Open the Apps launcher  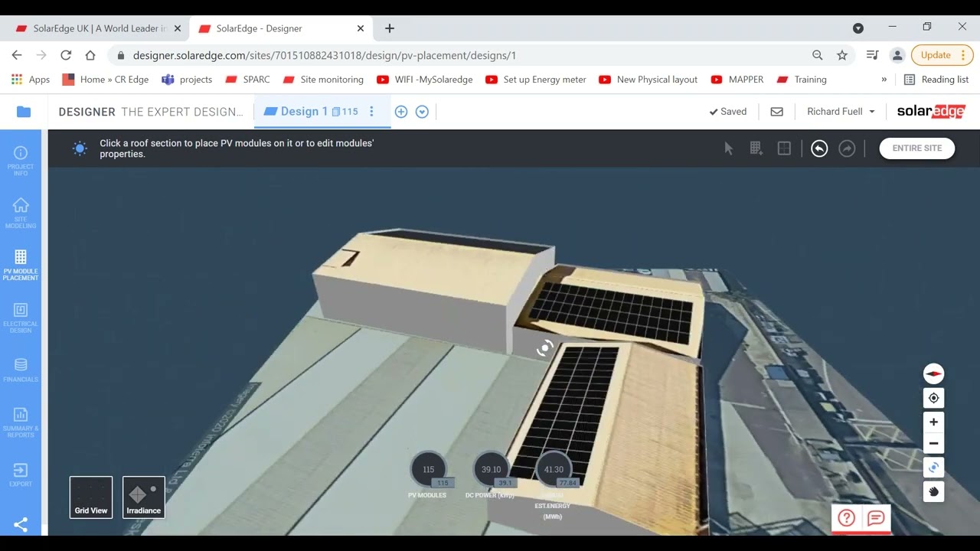click(31, 80)
